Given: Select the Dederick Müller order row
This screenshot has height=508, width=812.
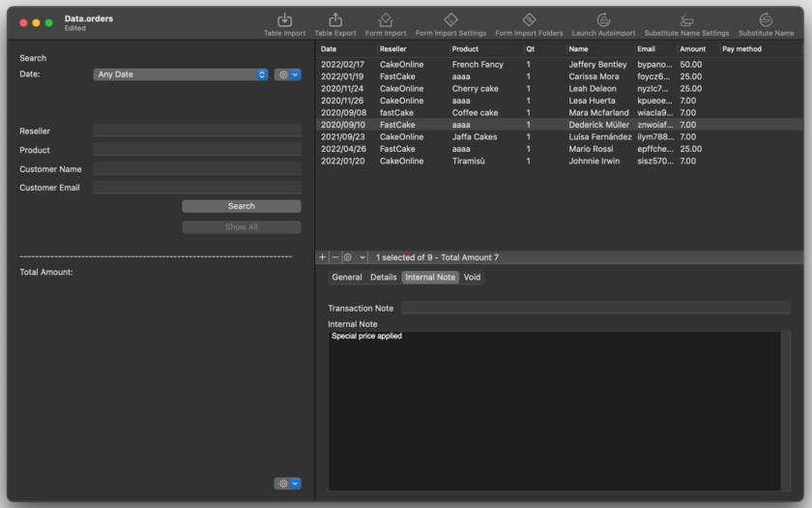Looking at the screenshot, I should (x=560, y=125).
